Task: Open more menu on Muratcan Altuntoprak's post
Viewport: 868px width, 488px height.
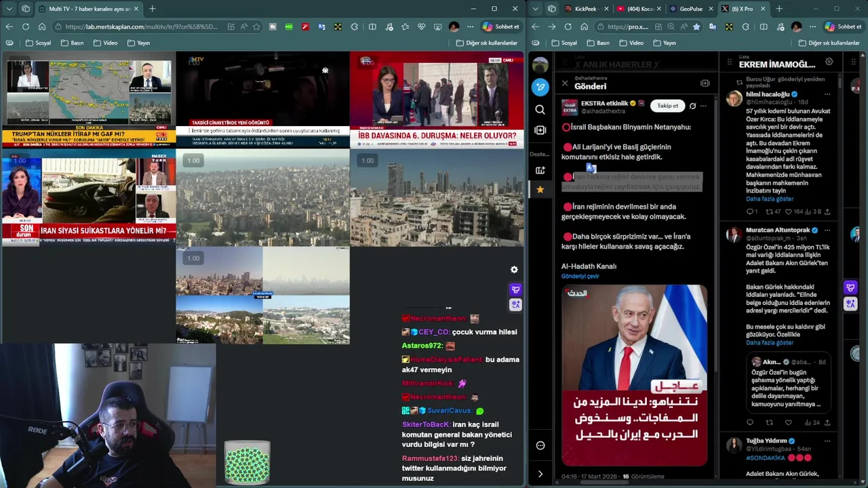Action: coord(827,230)
